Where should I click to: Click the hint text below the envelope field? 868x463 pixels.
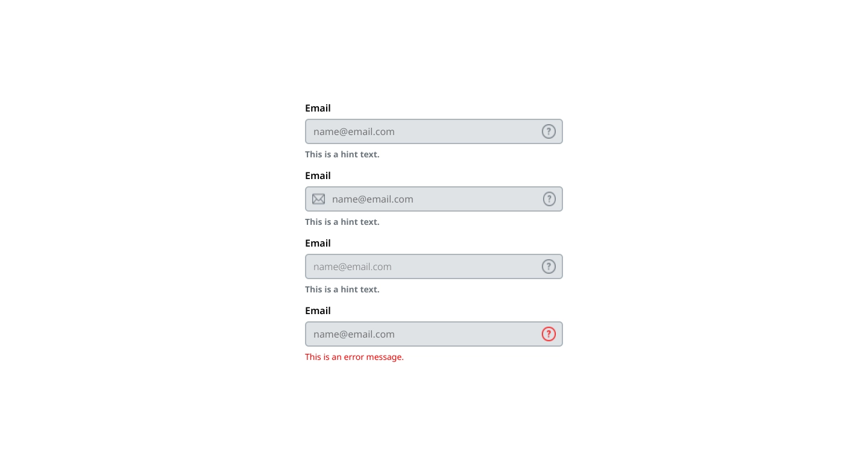342,222
